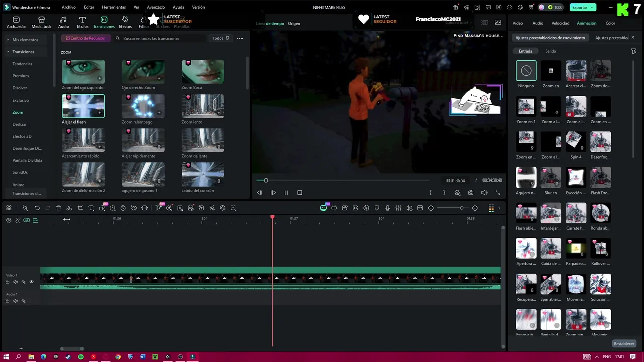Click the text T tool in timeline toolbar
This screenshot has height=362, width=644.
[x=91, y=208]
